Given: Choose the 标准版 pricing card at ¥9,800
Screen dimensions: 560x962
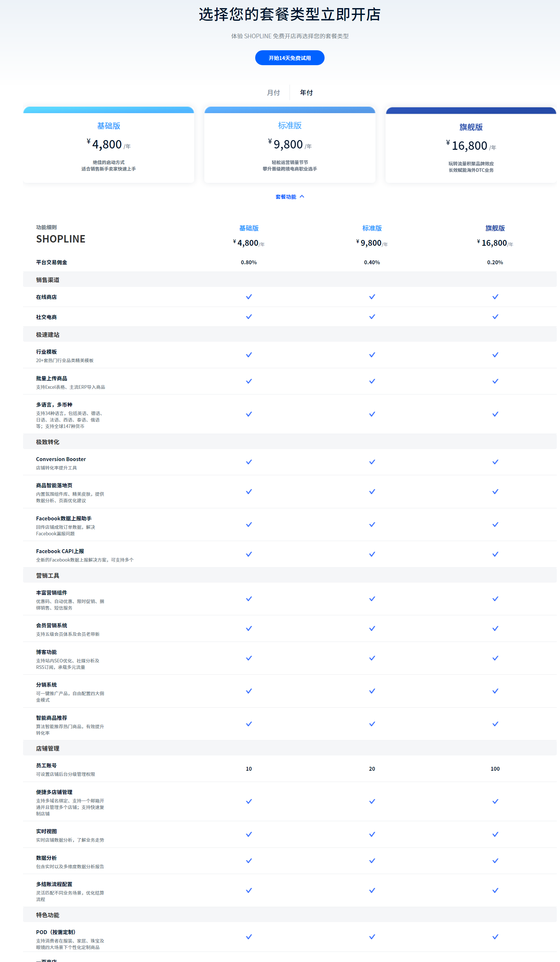Looking at the screenshot, I should pos(289,145).
